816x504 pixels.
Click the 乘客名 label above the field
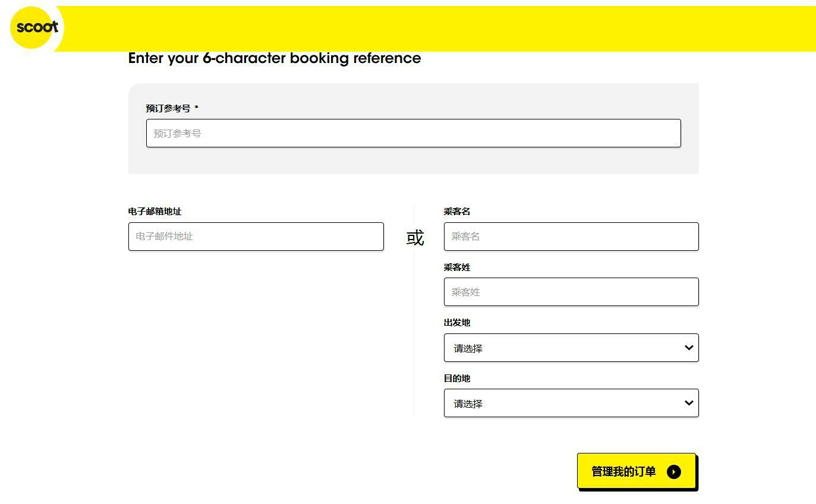(456, 212)
